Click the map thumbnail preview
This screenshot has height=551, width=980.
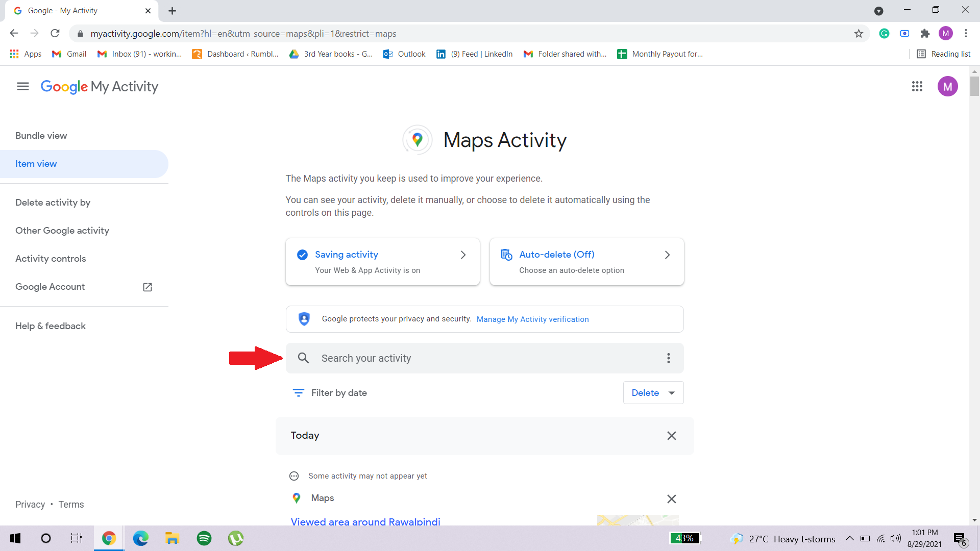point(638,520)
